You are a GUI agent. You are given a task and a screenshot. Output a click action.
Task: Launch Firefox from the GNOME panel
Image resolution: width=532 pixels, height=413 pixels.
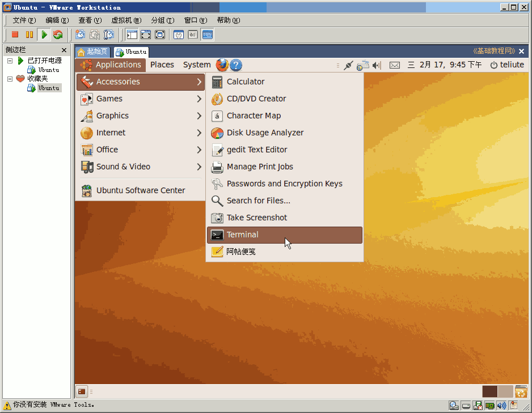[222, 65]
